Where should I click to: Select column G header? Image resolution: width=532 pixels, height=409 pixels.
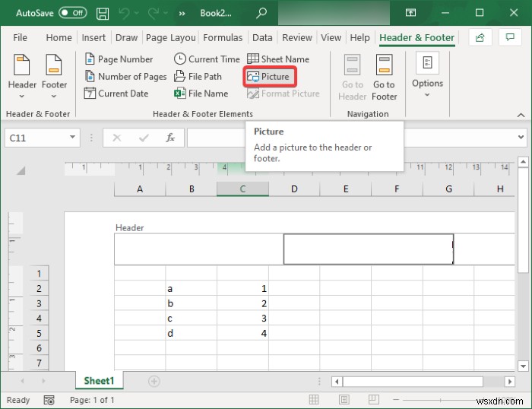pos(448,189)
